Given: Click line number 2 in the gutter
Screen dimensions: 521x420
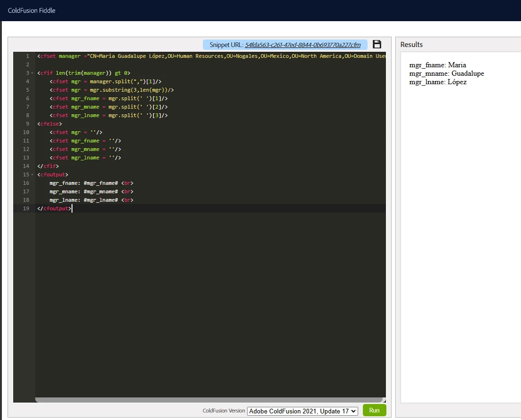Looking at the screenshot, I should pyautogui.click(x=28, y=64).
